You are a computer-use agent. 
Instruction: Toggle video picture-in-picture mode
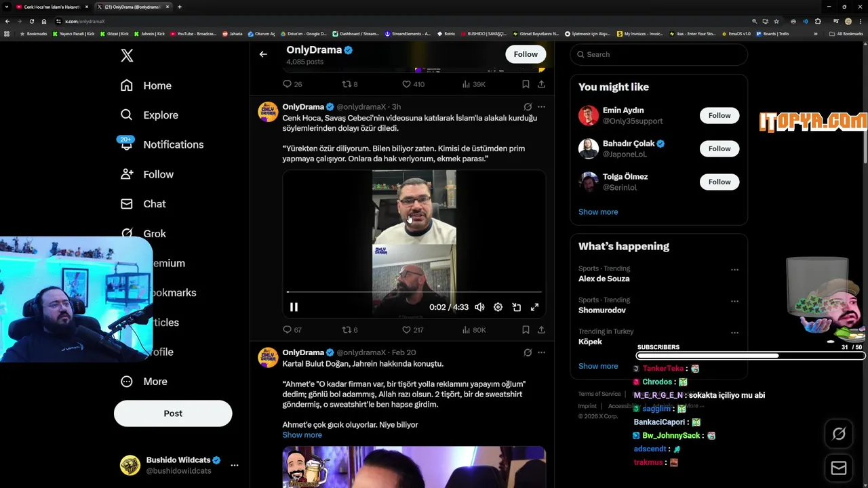click(516, 307)
